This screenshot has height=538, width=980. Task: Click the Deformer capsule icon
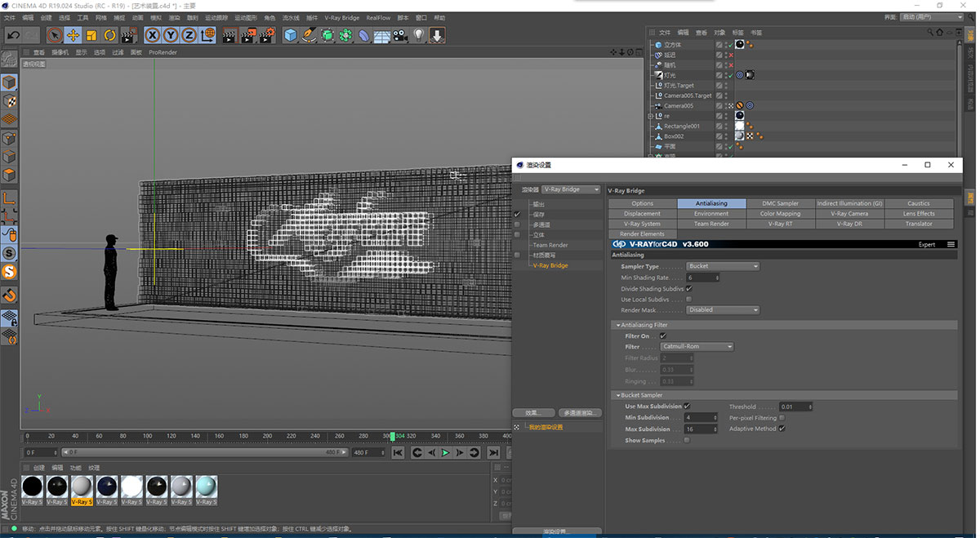pos(364,35)
